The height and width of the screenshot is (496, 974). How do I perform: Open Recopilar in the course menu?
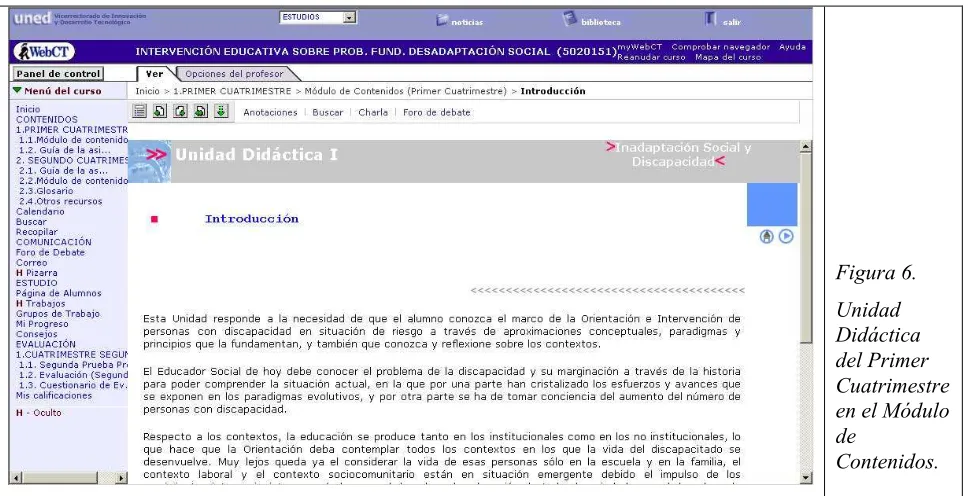pyautogui.click(x=37, y=232)
